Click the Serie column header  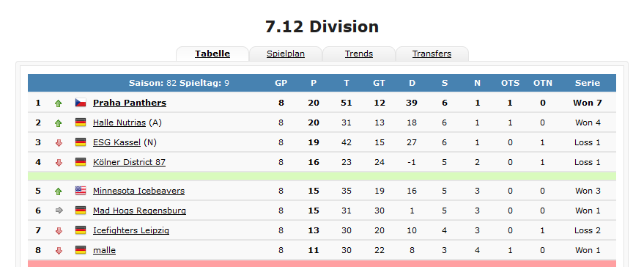[588, 83]
